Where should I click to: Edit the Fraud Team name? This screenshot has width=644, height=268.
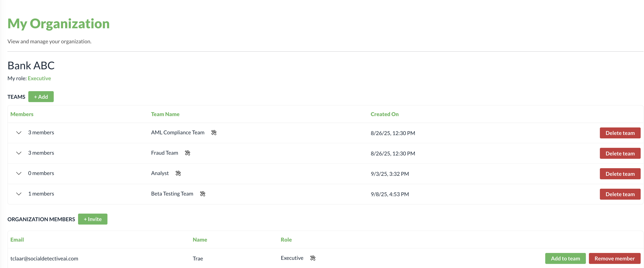click(x=188, y=153)
